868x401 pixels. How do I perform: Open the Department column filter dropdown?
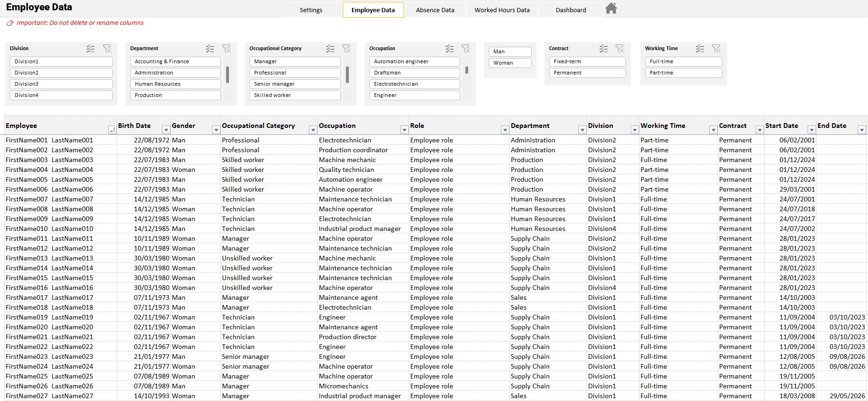click(582, 130)
